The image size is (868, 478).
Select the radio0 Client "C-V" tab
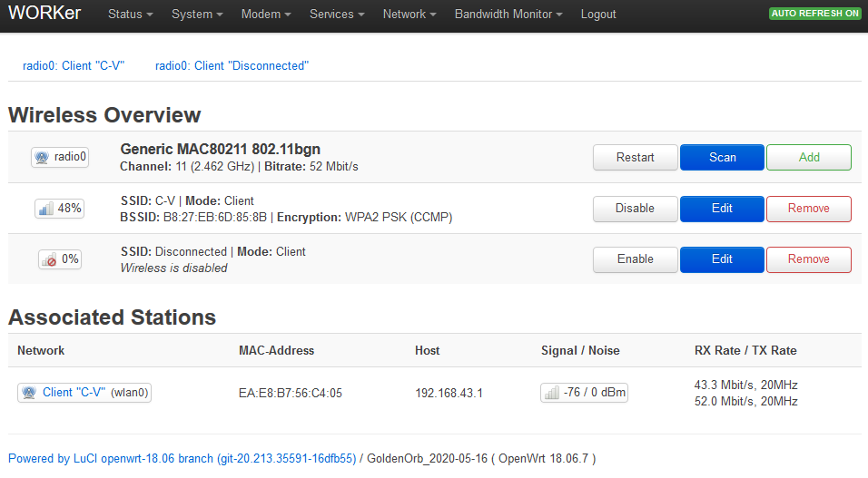(x=74, y=66)
